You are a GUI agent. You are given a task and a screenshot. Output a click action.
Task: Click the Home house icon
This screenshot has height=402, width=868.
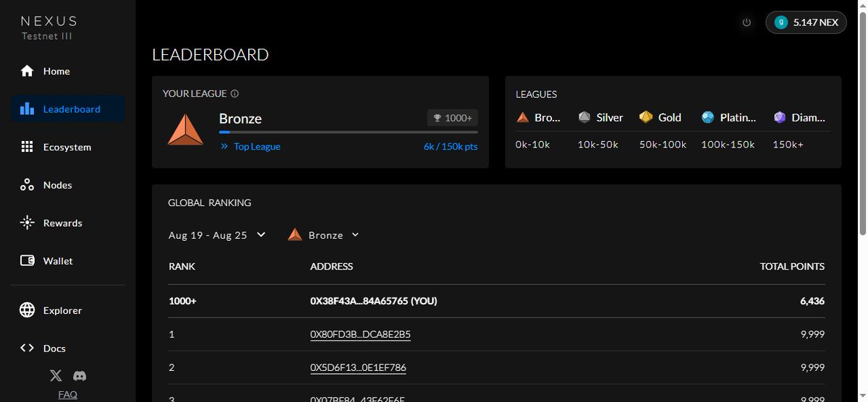pyautogui.click(x=27, y=71)
